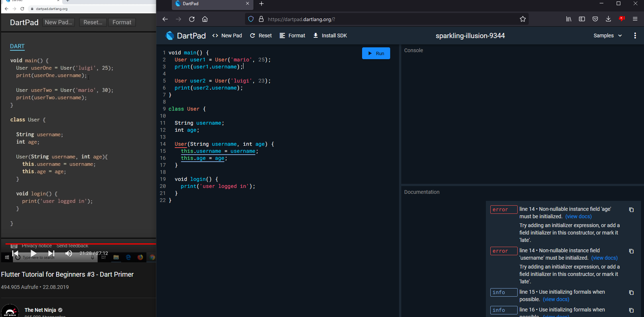Reload the Firefox page

point(192,19)
